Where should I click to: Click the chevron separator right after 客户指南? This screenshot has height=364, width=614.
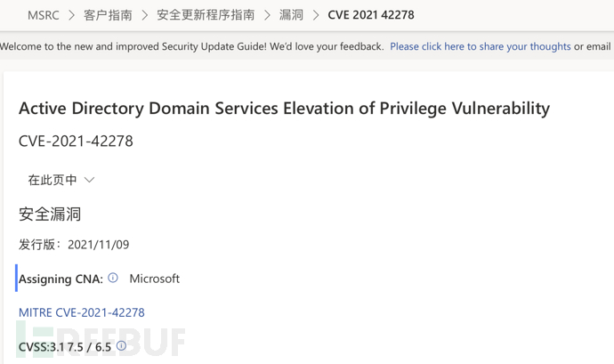click(x=144, y=15)
